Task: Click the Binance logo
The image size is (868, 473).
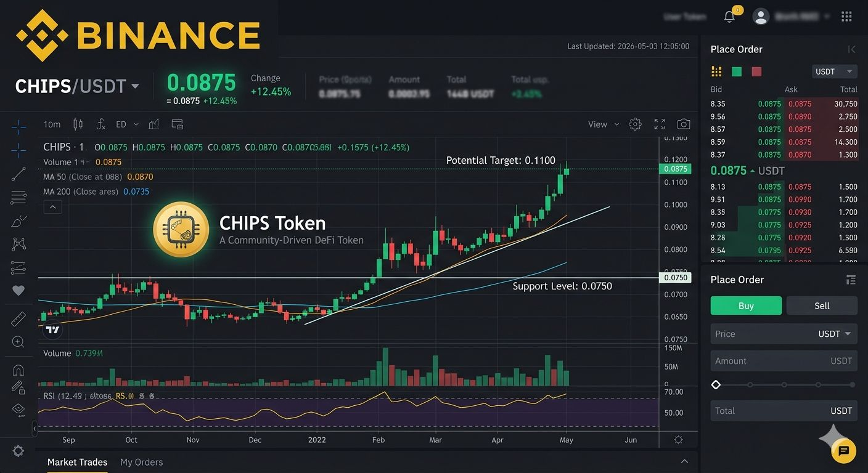Action: click(x=138, y=34)
